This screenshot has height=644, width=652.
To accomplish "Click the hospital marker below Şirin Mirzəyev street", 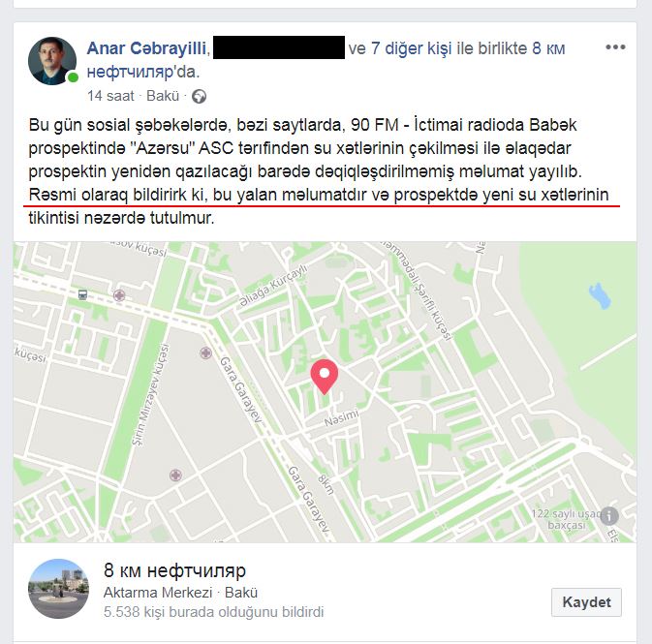I will tap(175, 475).
